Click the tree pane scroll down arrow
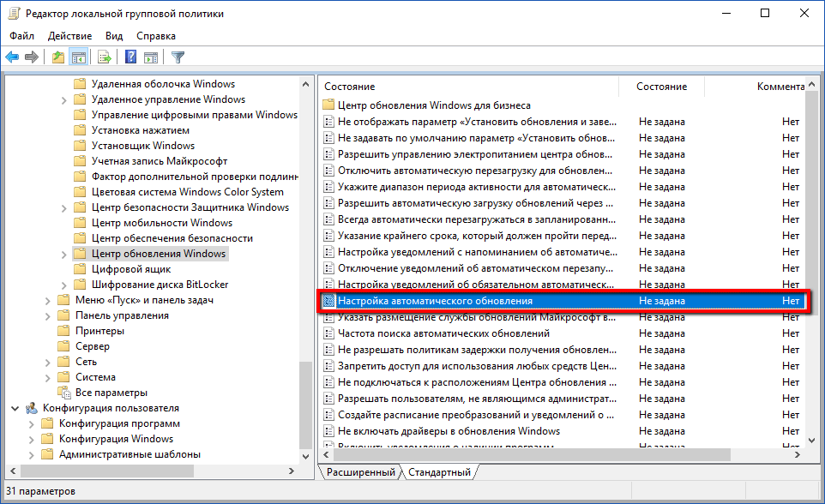This screenshot has height=504, width=825. point(305,456)
